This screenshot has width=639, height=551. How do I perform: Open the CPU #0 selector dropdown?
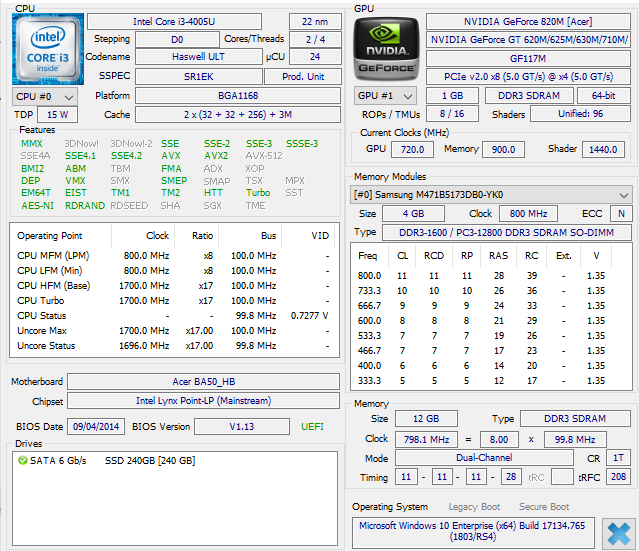(44, 97)
